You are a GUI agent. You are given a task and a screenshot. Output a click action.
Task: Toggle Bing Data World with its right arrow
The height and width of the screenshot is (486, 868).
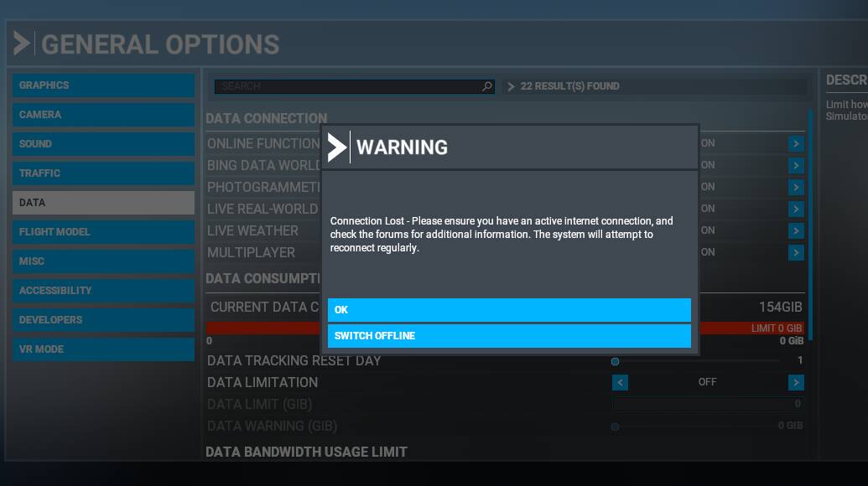pos(796,165)
